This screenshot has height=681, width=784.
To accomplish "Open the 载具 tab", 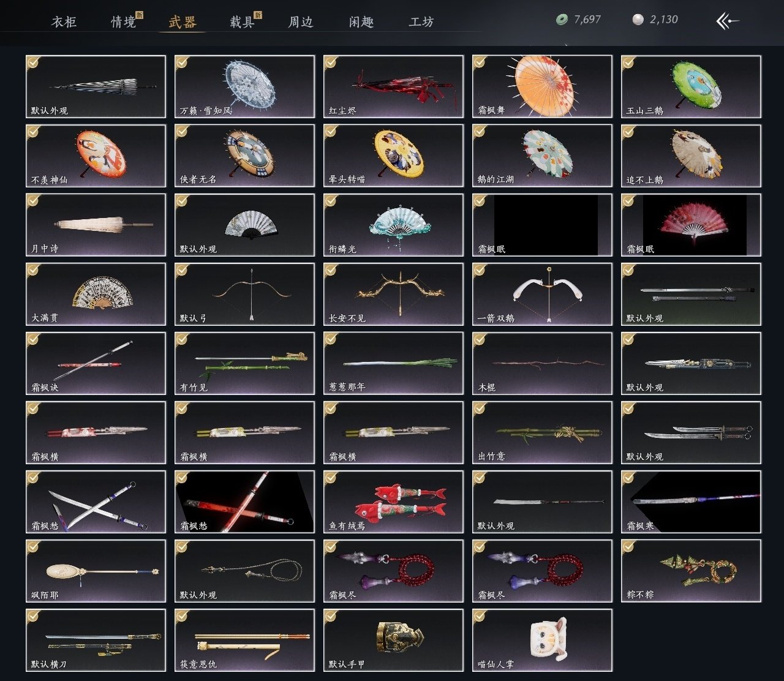I will coord(242,22).
